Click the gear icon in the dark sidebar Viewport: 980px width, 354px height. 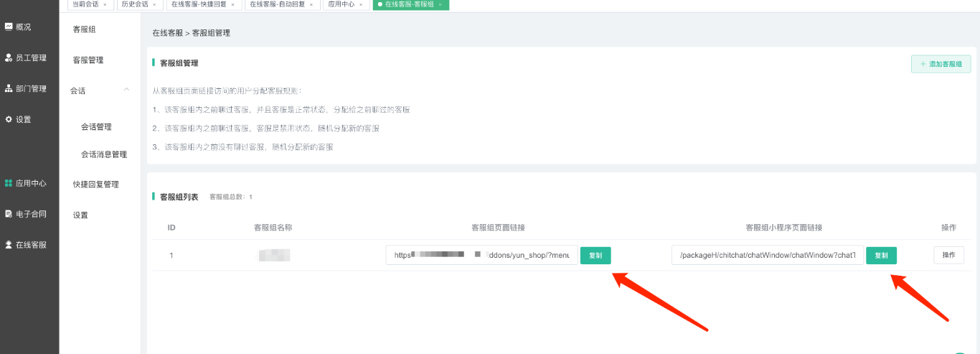(x=9, y=119)
